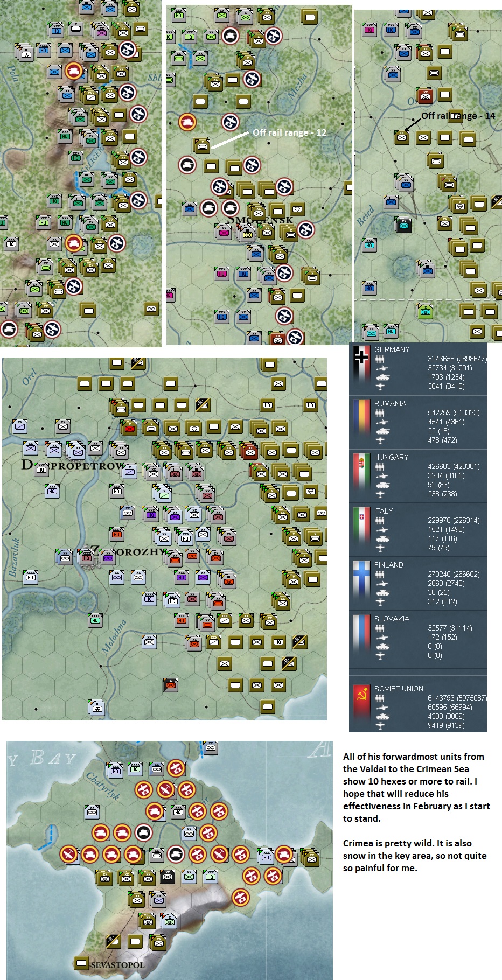Click the Soviet Union aircraft icon

[381, 725]
